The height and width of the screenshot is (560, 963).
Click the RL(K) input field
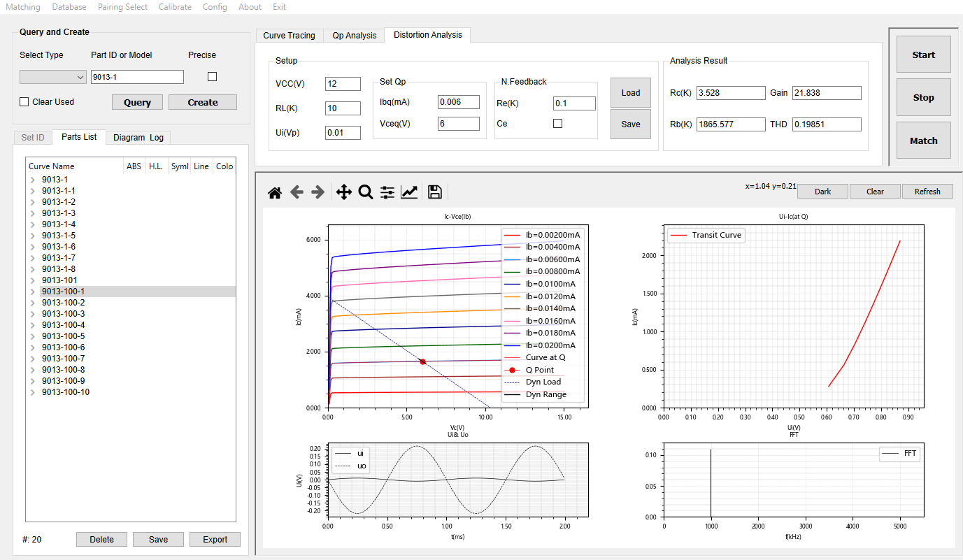343,108
